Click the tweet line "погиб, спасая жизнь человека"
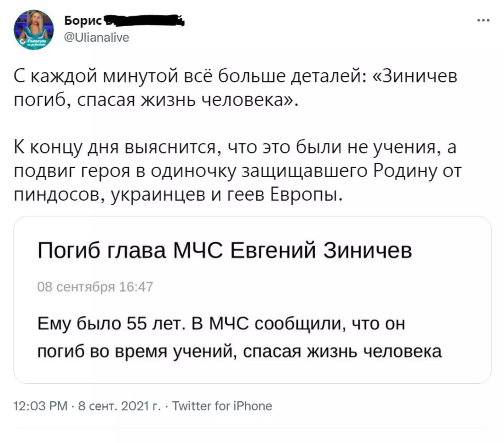 pos(155,100)
